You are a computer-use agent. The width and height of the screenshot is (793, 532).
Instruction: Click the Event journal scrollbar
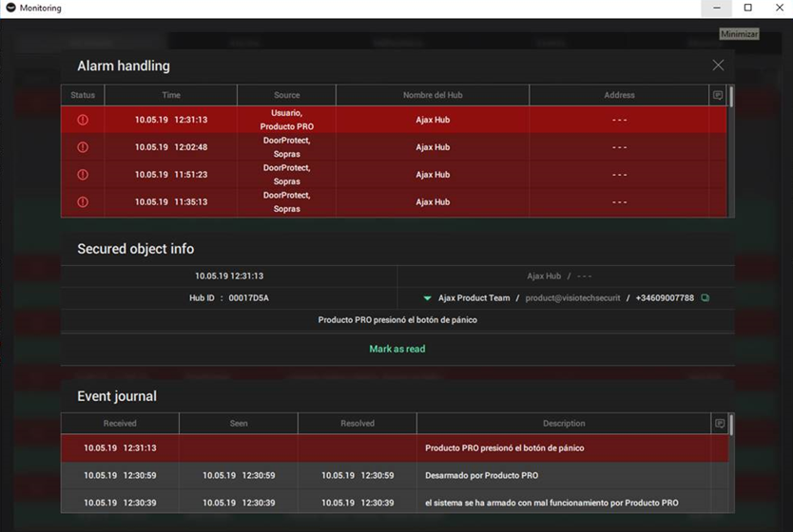tap(731, 425)
